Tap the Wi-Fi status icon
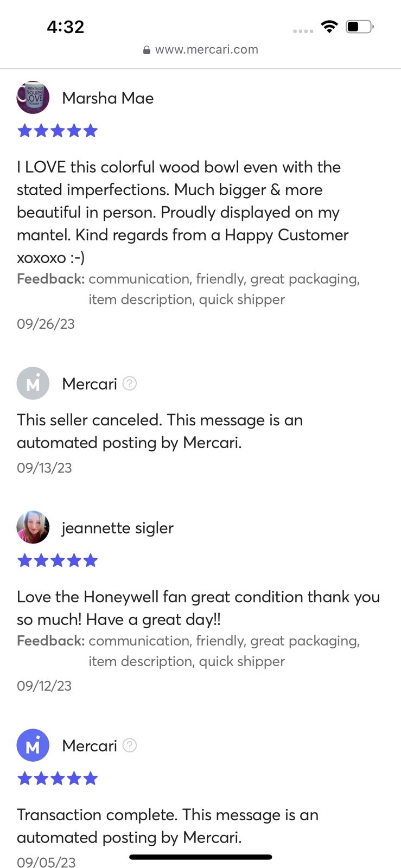This screenshot has height=868, width=401. pyautogui.click(x=329, y=27)
